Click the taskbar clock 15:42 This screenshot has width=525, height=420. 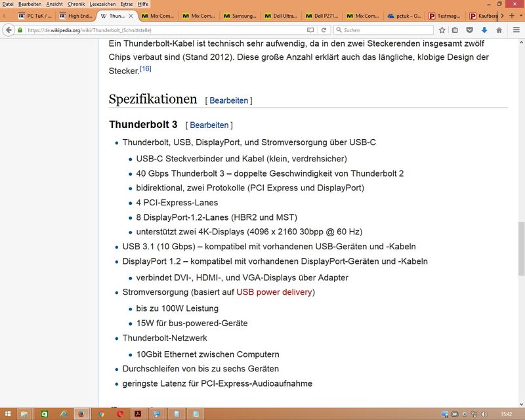pyautogui.click(x=507, y=414)
